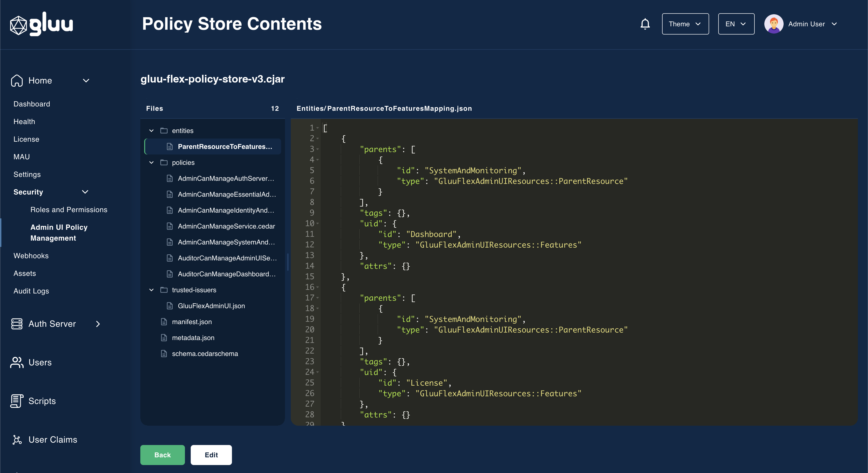Expand the Auth Server menu arrow
The width and height of the screenshot is (868, 473).
coord(98,324)
